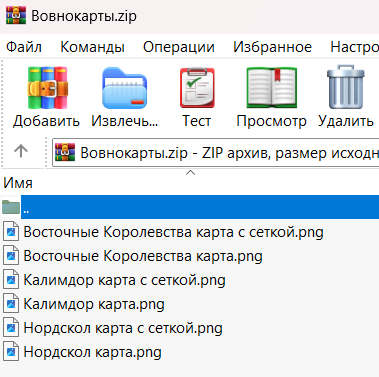Click icon of Восточные Королевства карта.png

(x=11, y=255)
